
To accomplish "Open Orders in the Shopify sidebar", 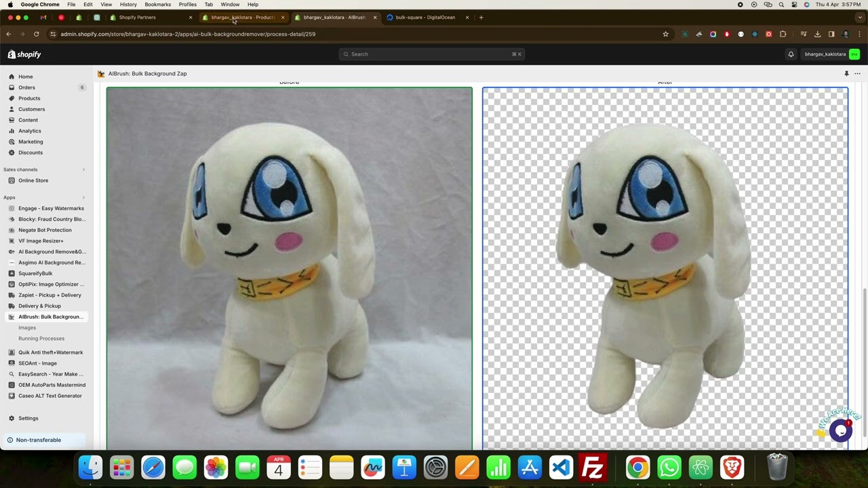I will [27, 87].
